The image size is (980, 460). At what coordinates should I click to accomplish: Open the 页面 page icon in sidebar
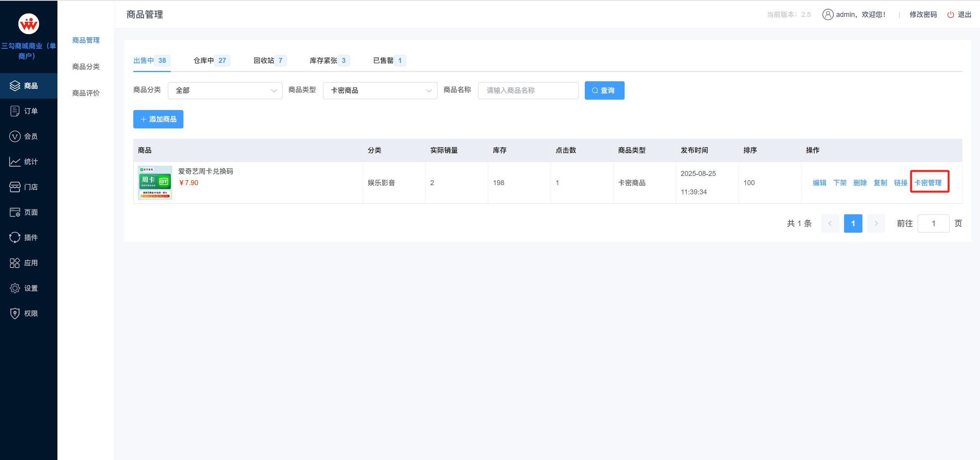(x=15, y=212)
